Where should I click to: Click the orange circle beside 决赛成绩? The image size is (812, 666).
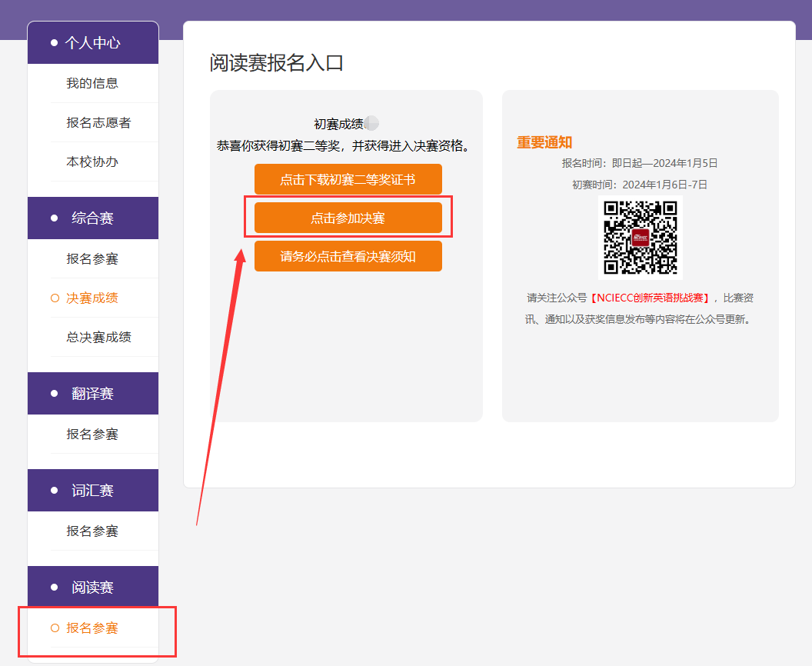click(55, 298)
